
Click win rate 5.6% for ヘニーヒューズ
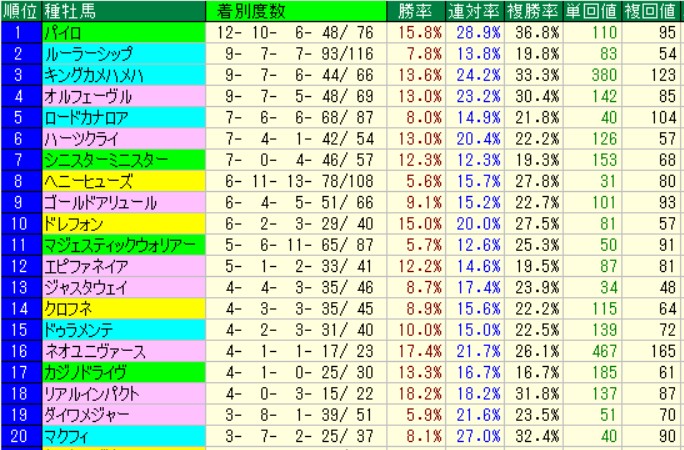pos(424,181)
